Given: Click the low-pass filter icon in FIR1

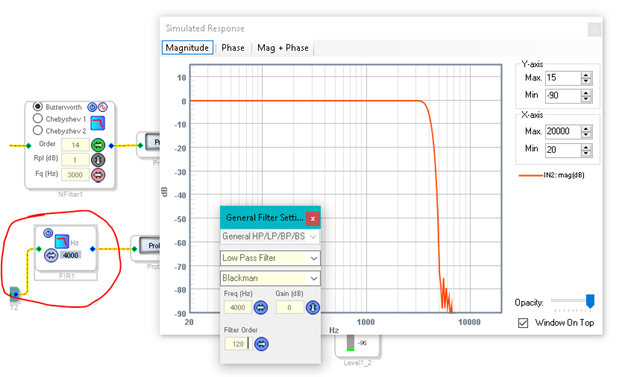Looking at the screenshot, I should point(62,241).
